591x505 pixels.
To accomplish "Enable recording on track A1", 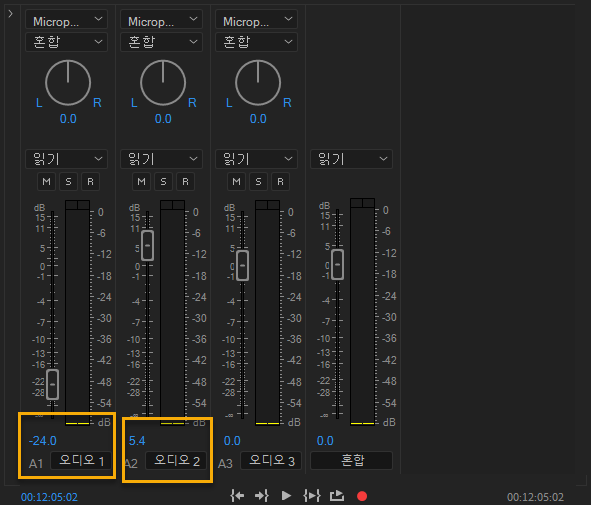I will coord(90,182).
